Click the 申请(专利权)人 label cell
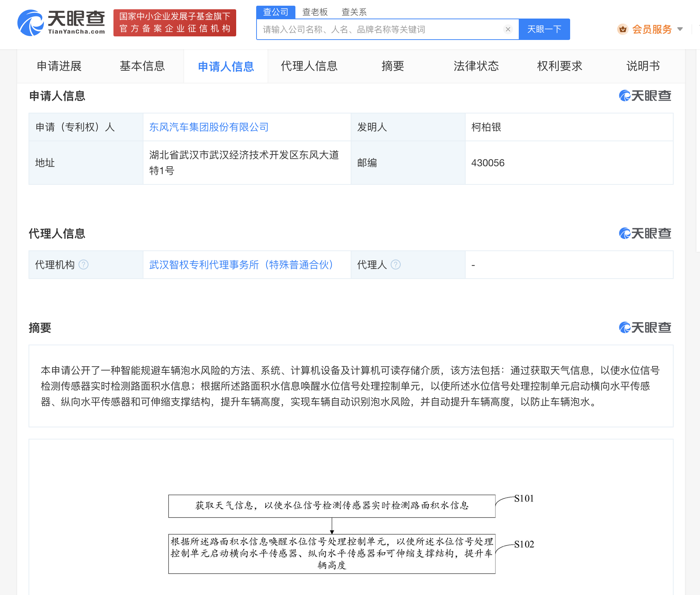Image resolution: width=700 pixels, height=595 pixels. click(x=86, y=127)
